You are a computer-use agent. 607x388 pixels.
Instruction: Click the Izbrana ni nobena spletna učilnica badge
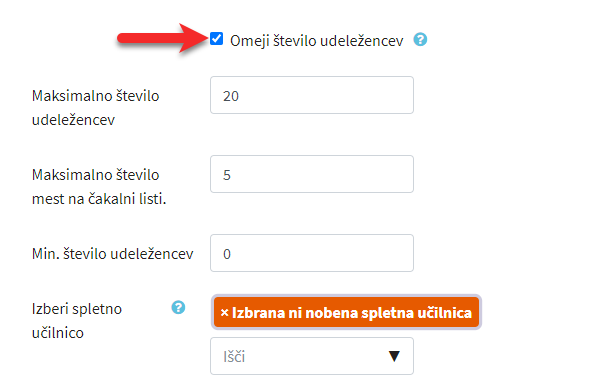tap(346, 312)
